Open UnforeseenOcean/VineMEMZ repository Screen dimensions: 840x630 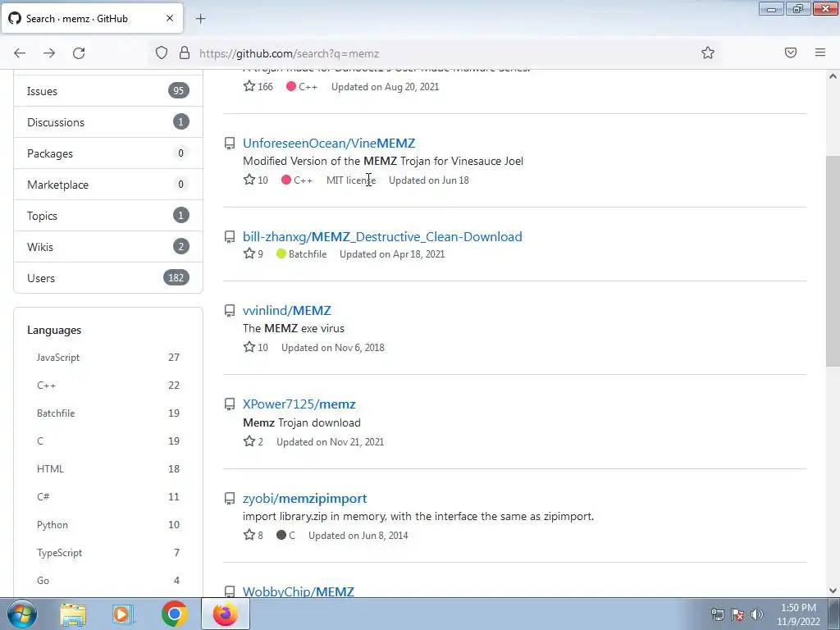point(329,143)
